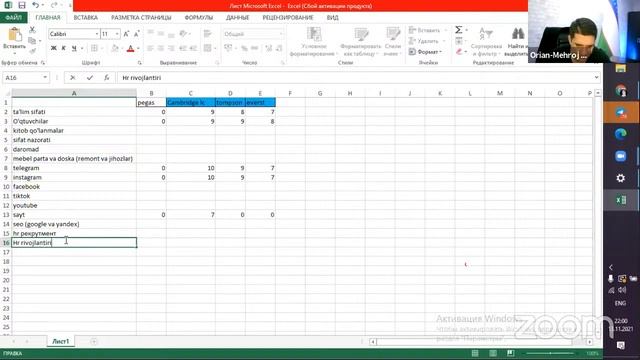Screen dimensions: 640x360
Task: Switch to Normal view in the status bar
Action: click(475, 353)
